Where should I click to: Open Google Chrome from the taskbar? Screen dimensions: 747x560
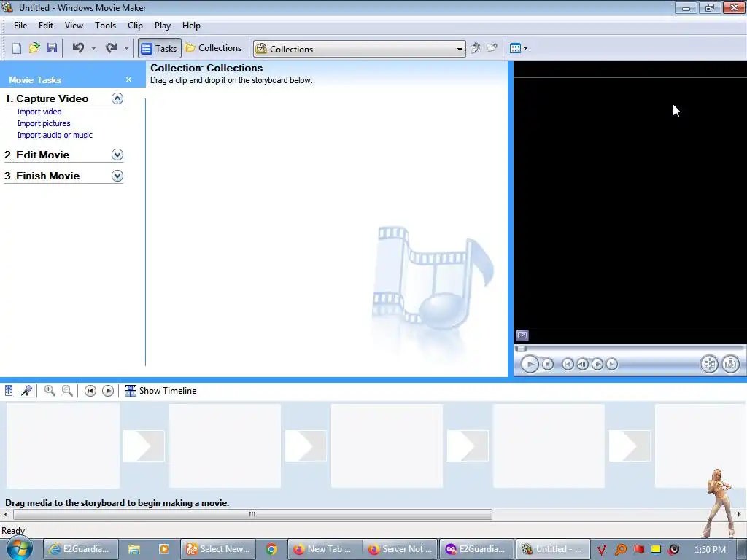[271, 549]
